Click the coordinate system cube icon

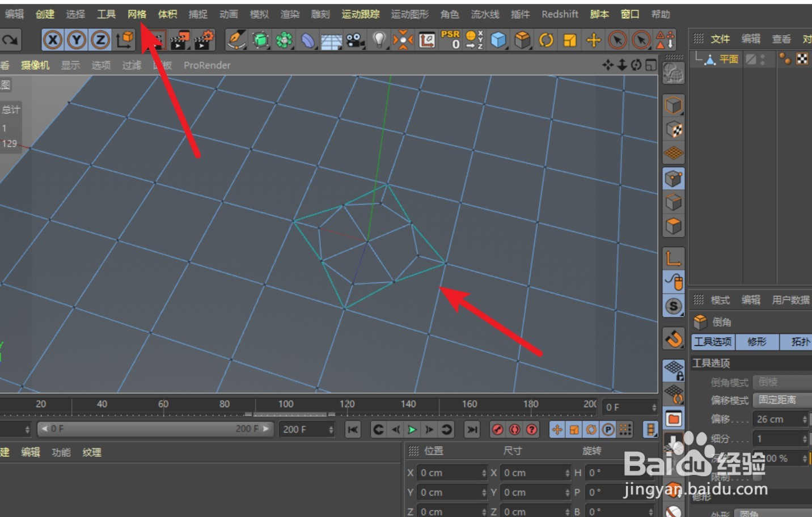125,39
